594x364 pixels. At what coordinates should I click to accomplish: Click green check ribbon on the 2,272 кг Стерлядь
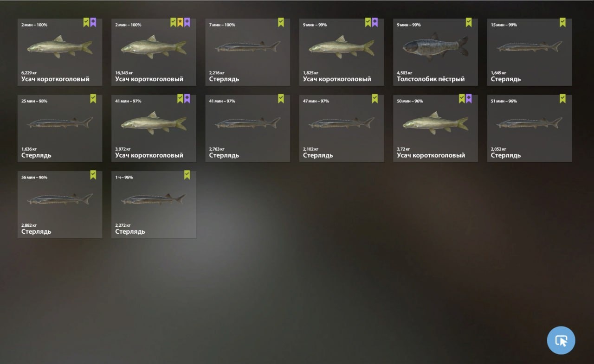(x=187, y=175)
